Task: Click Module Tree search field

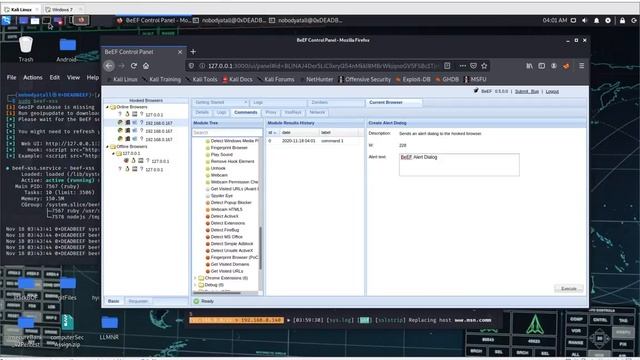Action: [227, 133]
